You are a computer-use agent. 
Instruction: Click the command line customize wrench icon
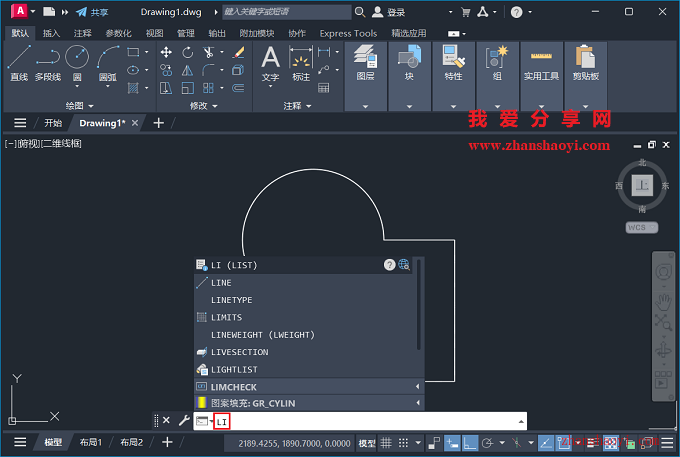[x=184, y=420]
